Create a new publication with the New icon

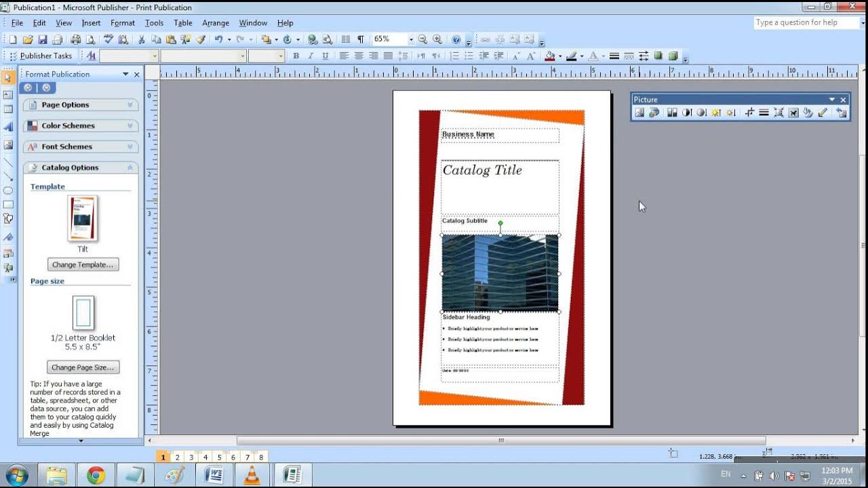[x=12, y=39]
